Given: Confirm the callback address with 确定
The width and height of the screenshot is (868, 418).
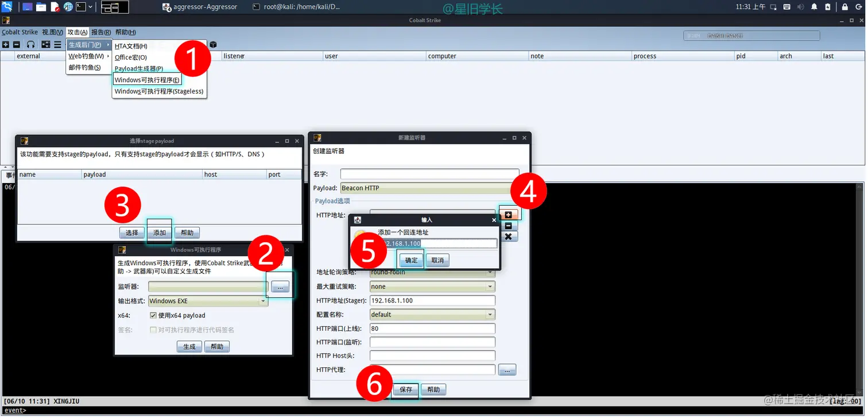Looking at the screenshot, I should (412, 260).
